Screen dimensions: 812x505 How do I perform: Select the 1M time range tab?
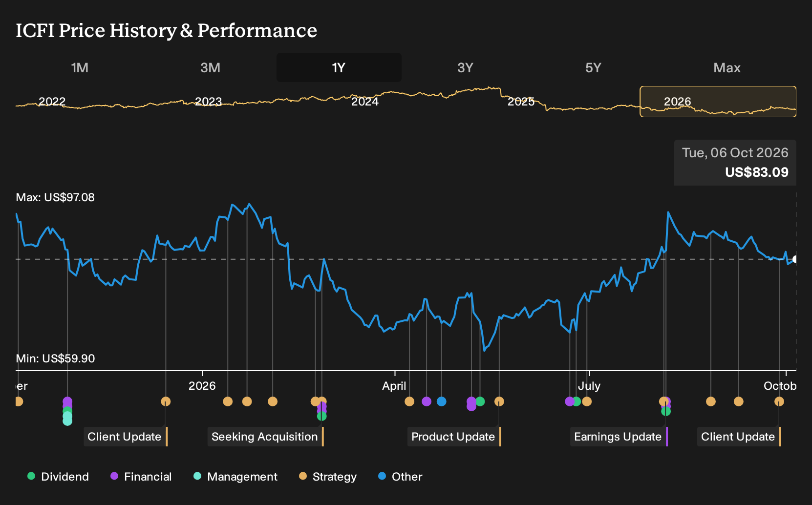click(80, 67)
